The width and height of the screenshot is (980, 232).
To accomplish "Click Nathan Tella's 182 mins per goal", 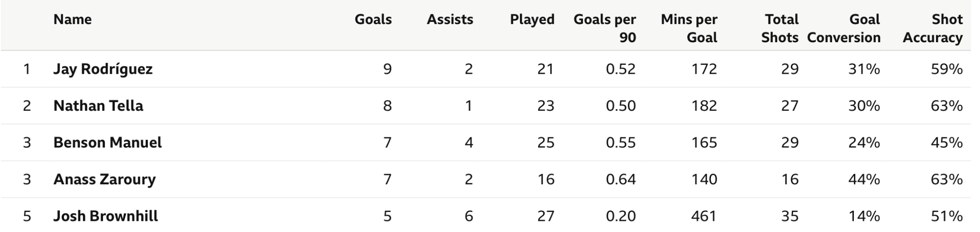I will 704,106.
